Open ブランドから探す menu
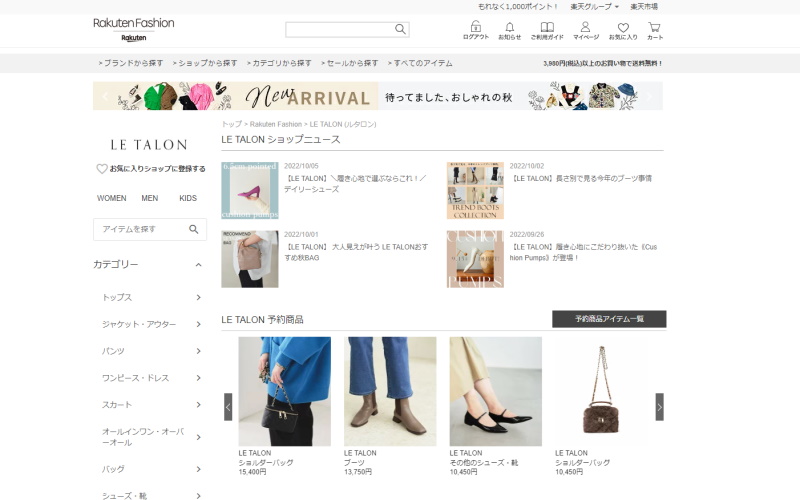The image size is (800, 500). (x=131, y=63)
